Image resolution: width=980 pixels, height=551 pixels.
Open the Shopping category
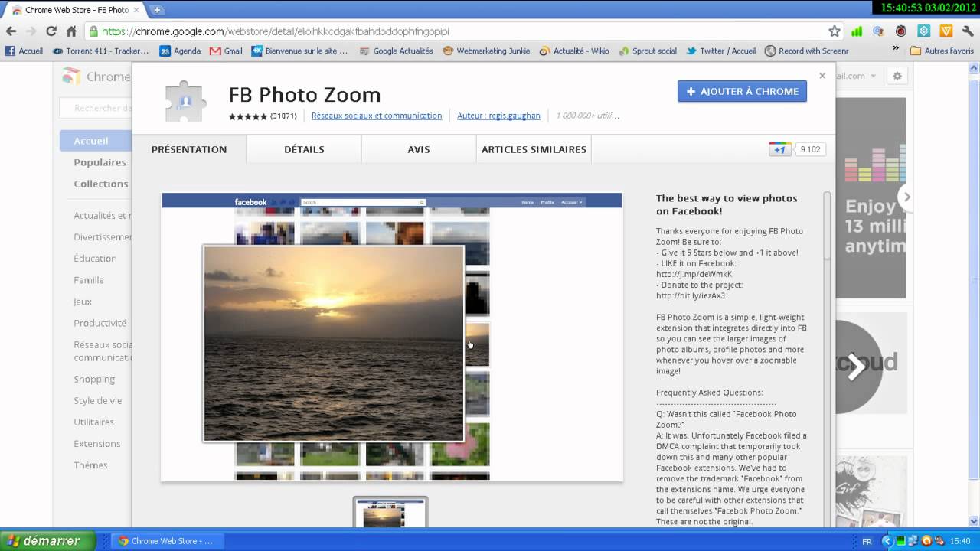tap(94, 379)
